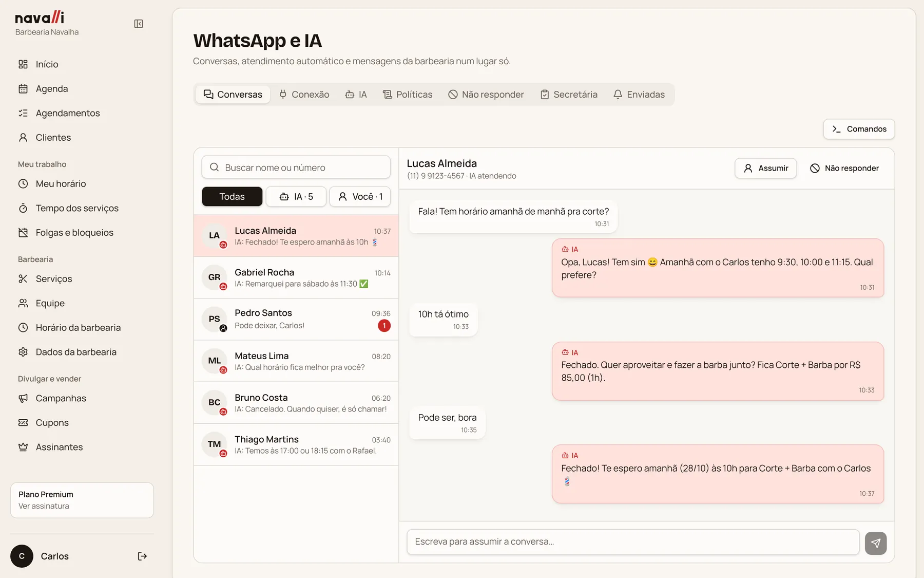Select the Conversas tab
The width and height of the screenshot is (924, 578).
tap(233, 95)
